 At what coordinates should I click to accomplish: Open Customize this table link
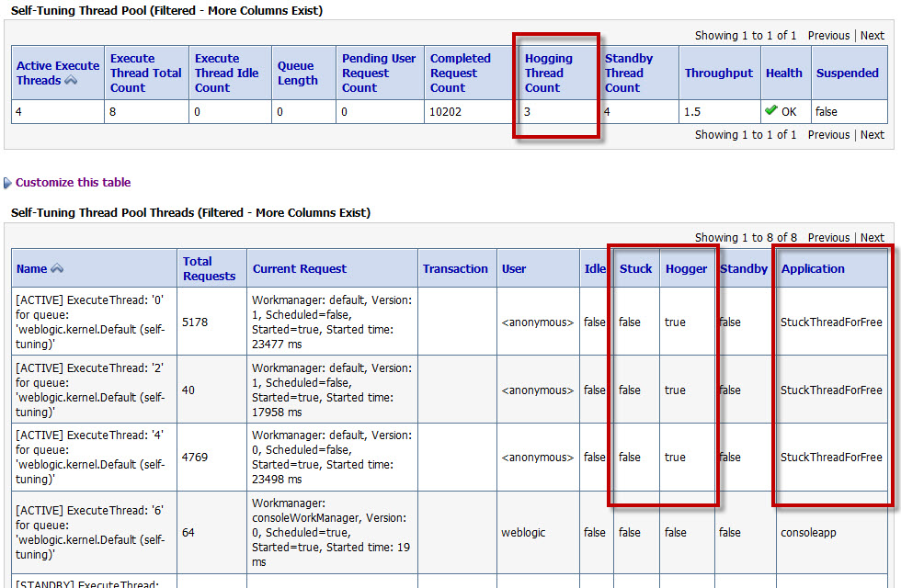(x=73, y=183)
